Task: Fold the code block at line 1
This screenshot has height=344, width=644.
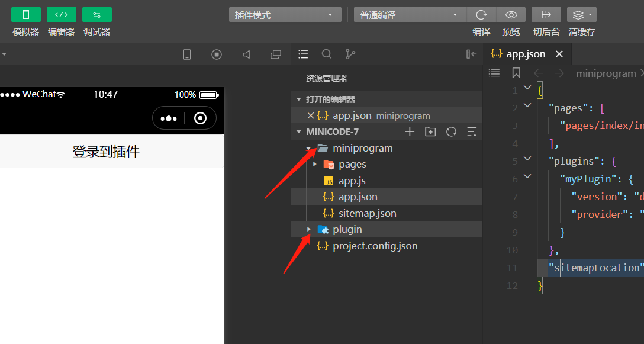Action: coord(527,88)
